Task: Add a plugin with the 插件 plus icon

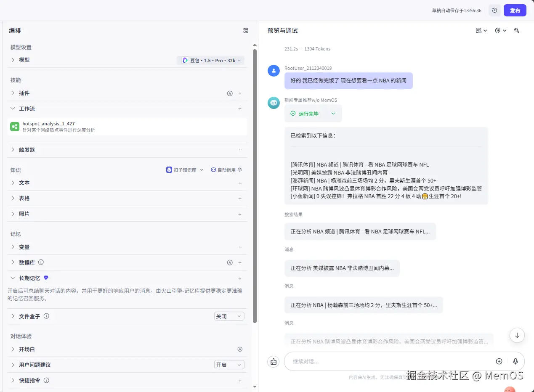Action: tap(240, 93)
